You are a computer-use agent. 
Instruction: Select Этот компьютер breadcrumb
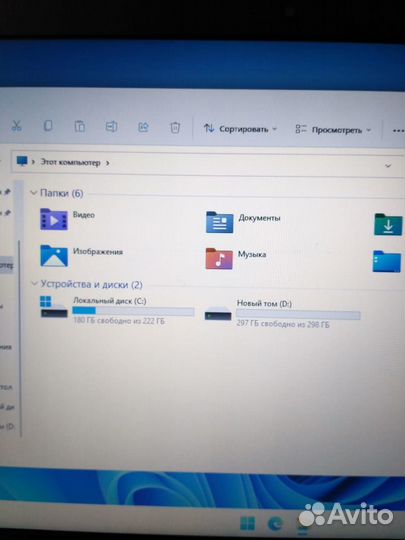click(x=70, y=162)
